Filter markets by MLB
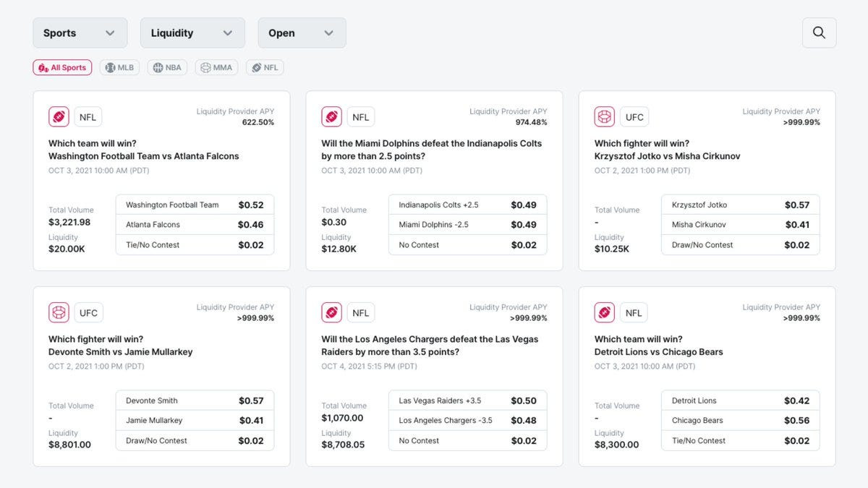Screen dimensions: 868x488 [x=119, y=67]
